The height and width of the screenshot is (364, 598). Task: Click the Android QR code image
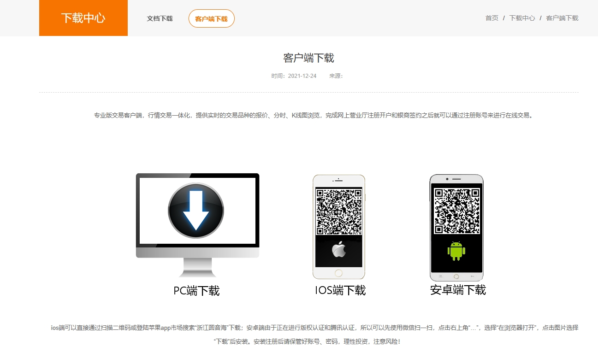(456, 211)
